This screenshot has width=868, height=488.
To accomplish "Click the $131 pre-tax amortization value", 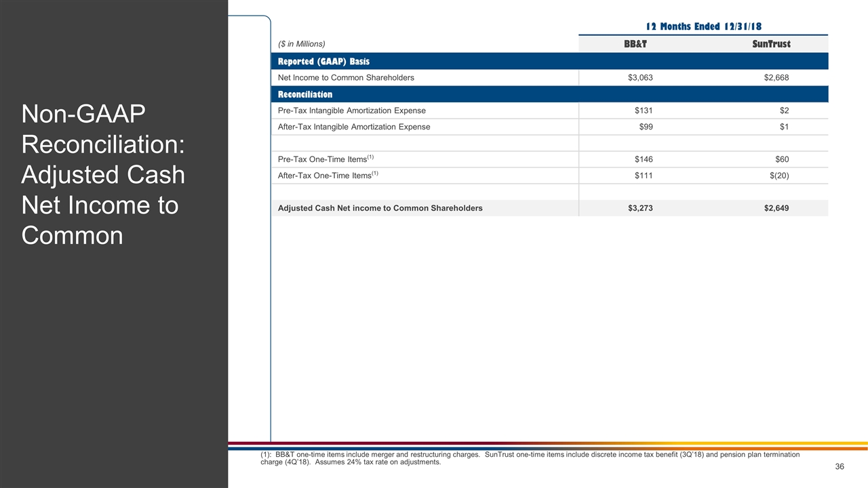I will click(x=643, y=110).
